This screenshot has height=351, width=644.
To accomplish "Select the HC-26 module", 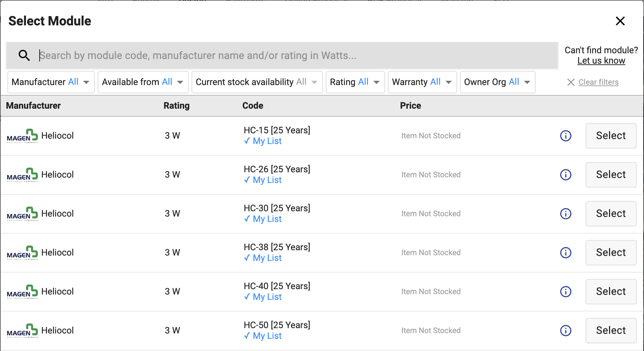I will click(611, 175).
